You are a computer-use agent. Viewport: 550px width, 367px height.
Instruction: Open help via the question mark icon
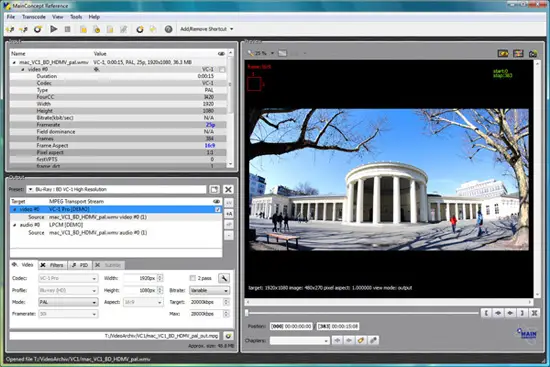(168, 29)
